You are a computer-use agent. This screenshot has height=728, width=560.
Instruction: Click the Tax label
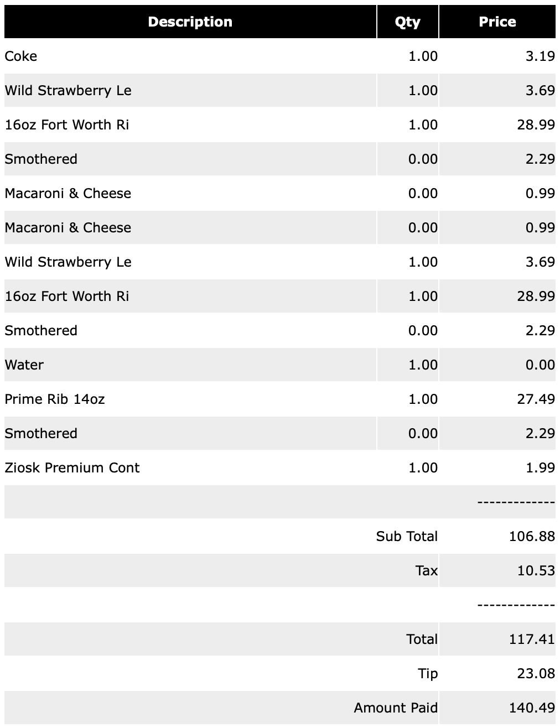coord(426,571)
